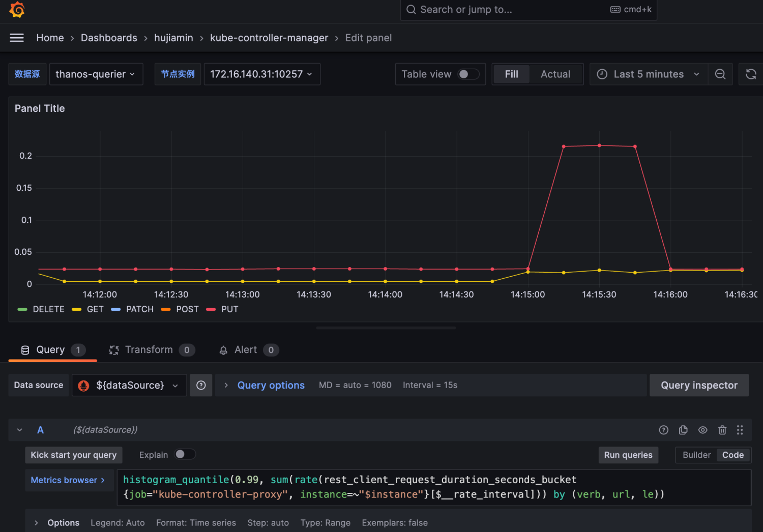Click the PUT legend color swatch
This screenshot has width=763, height=532.
point(211,309)
